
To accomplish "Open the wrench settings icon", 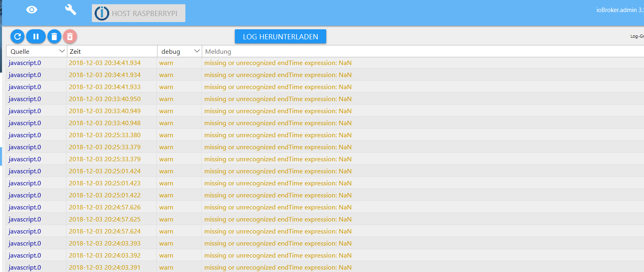I will click(x=71, y=10).
